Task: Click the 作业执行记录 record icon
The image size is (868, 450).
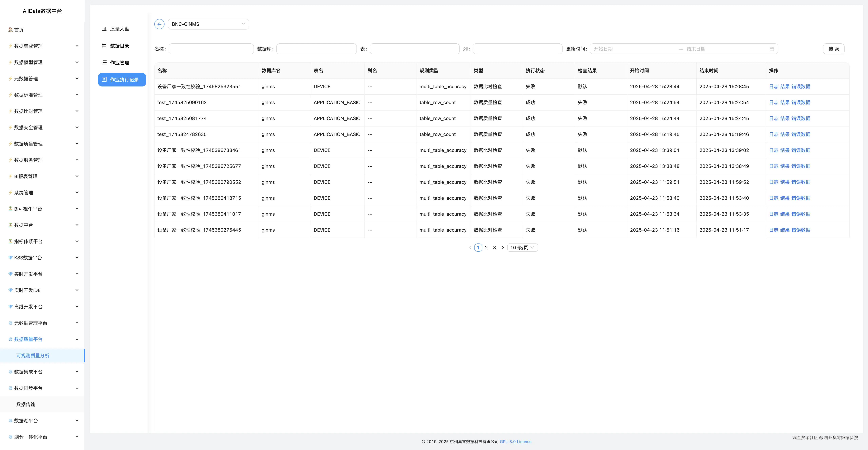Action: pyautogui.click(x=104, y=80)
